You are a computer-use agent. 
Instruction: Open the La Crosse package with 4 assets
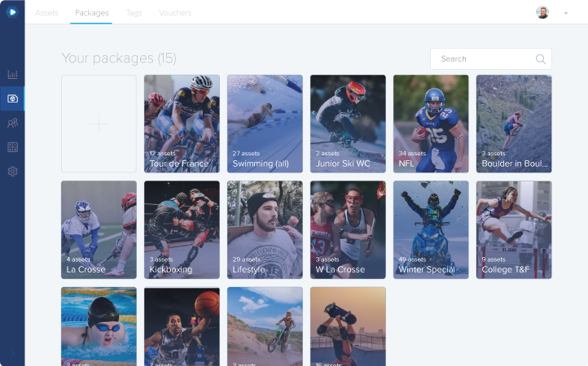(x=99, y=229)
